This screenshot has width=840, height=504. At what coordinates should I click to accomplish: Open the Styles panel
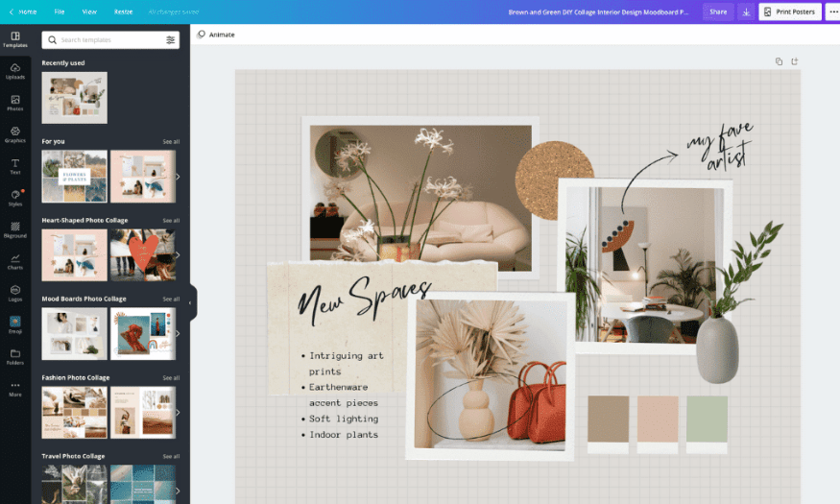point(15,198)
